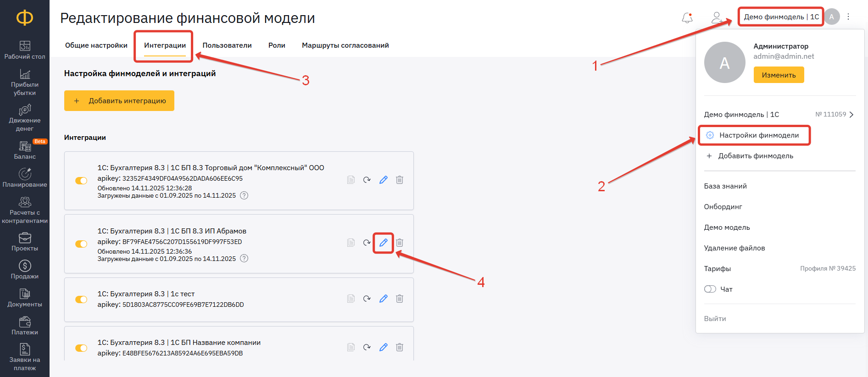Click apikey 32352F4349DF04A9562DADA606EE6C95 text
This screenshot has width=868, height=377.
(170, 178)
